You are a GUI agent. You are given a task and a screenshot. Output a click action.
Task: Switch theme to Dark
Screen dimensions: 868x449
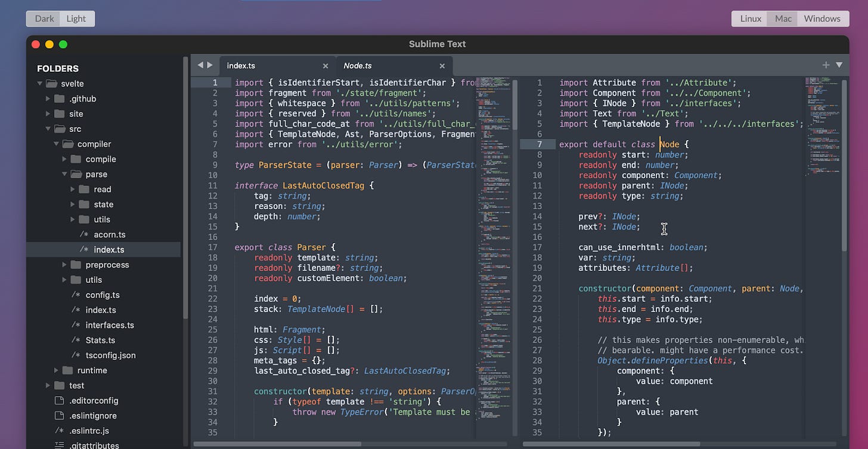[x=44, y=18]
